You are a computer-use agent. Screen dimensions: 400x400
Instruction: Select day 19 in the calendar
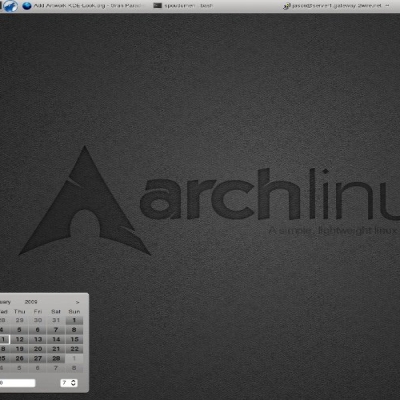coord(19,349)
